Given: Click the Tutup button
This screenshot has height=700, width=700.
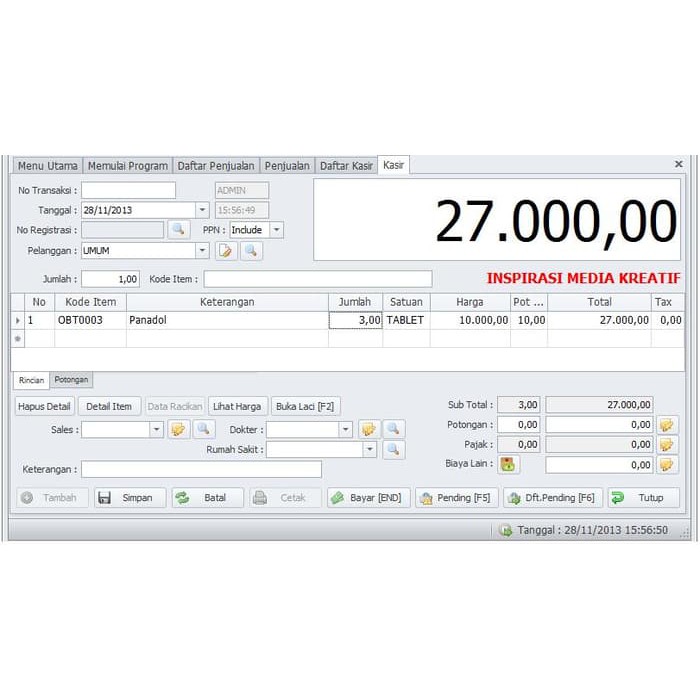Looking at the screenshot, I should click(x=643, y=498).
